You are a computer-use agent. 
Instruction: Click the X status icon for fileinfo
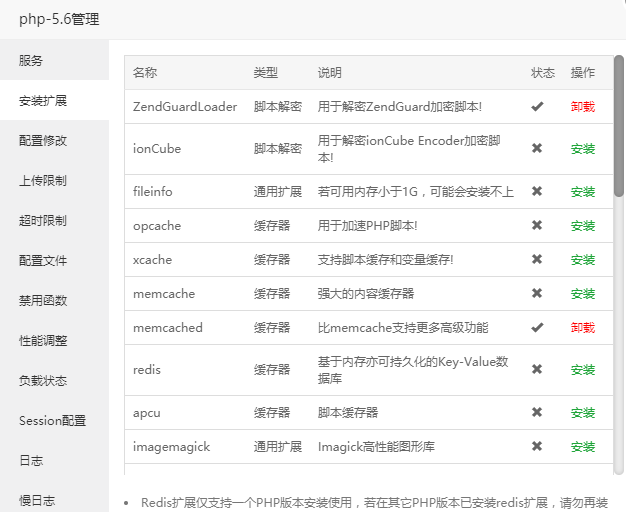point(537,192)
